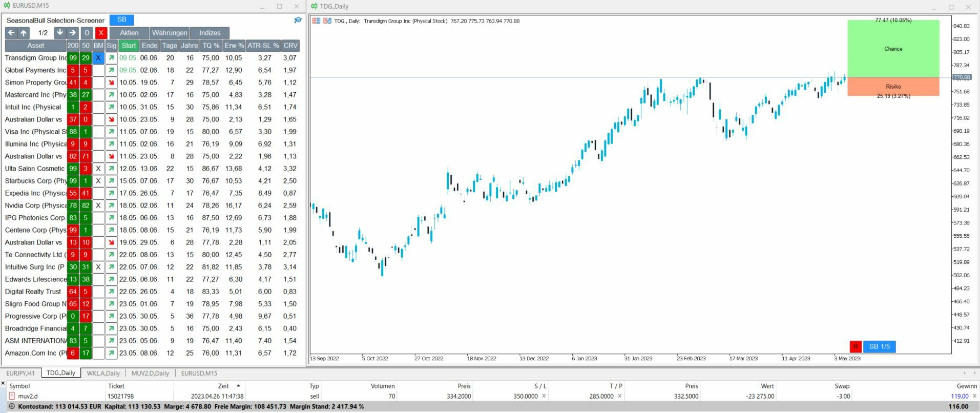Viewport: 980px width, 413px height.
Task: Toggle BM mark for Nvidia Corp
Action: point(98,205)
